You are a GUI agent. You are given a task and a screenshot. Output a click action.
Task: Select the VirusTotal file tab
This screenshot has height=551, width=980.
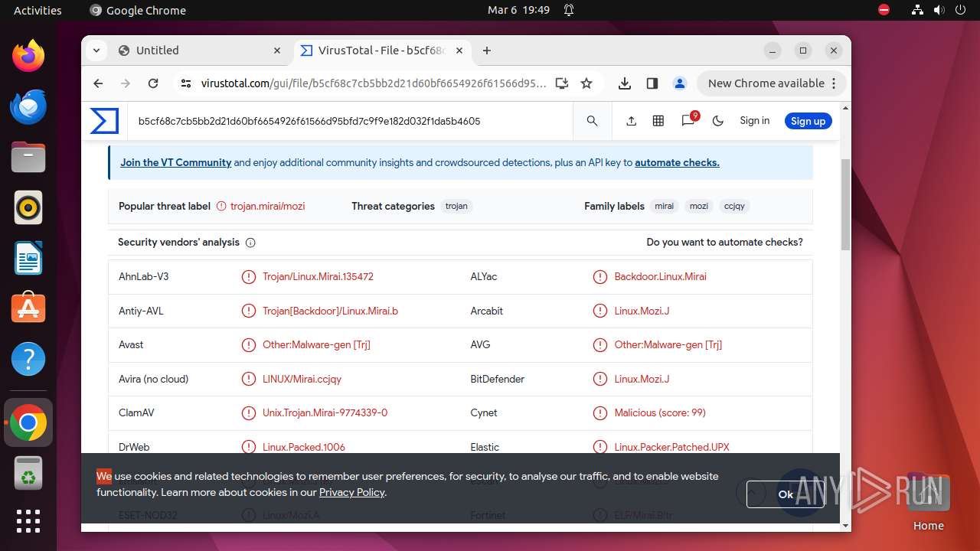pos(381,51)
